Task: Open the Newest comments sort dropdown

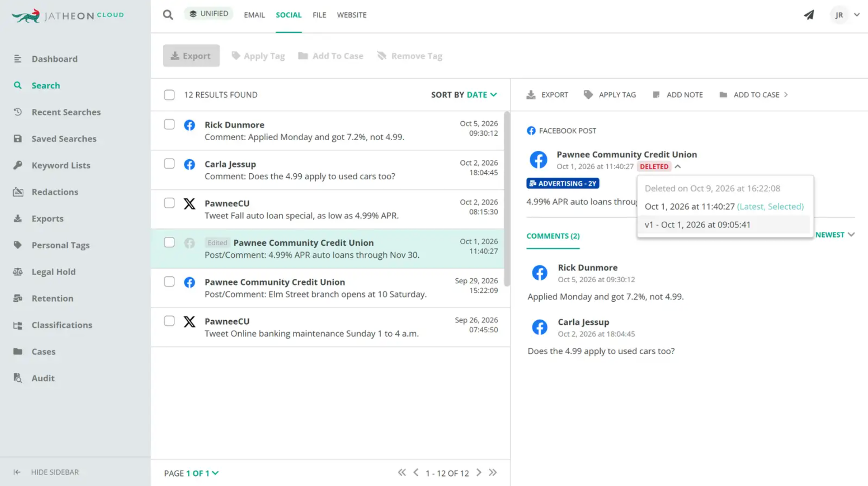Action: [x=835, y=235]
